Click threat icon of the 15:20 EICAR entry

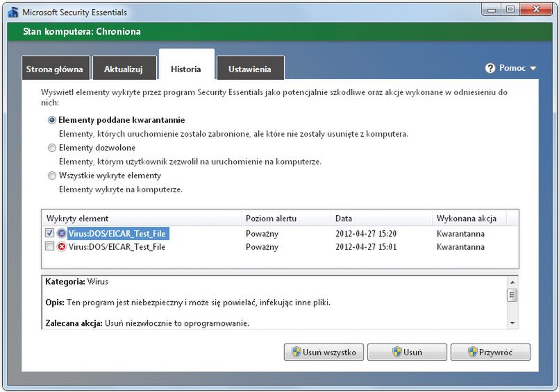[x=62, y=234]
